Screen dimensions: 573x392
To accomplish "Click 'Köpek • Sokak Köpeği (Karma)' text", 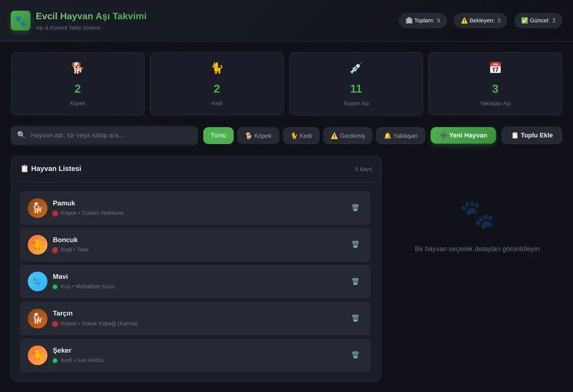I will pyautogui.click(x=99, y=324).
